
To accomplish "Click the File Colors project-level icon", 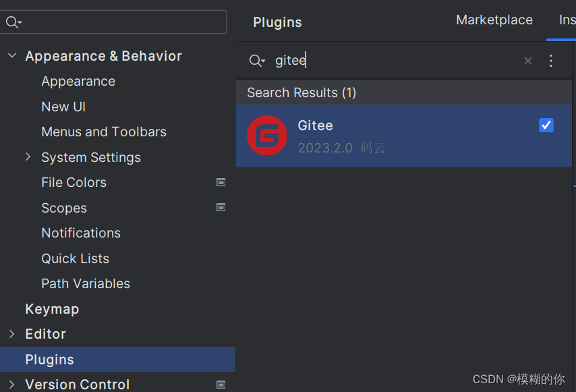I will point(221,182).
